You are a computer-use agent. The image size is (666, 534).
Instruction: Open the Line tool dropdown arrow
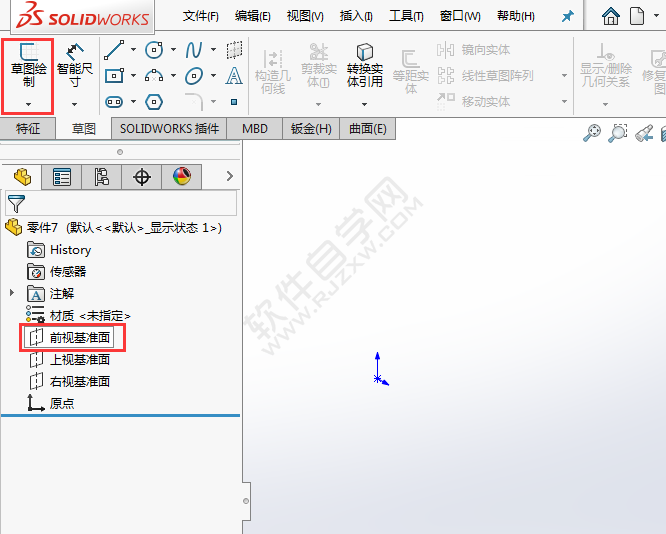(133, 50)
